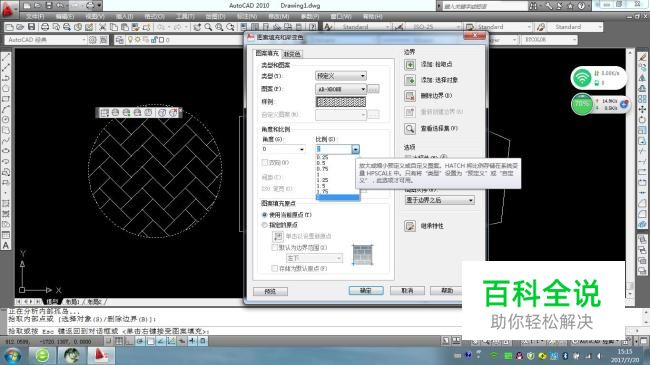Expand the hatch Type dropdown

pos(341,76)
